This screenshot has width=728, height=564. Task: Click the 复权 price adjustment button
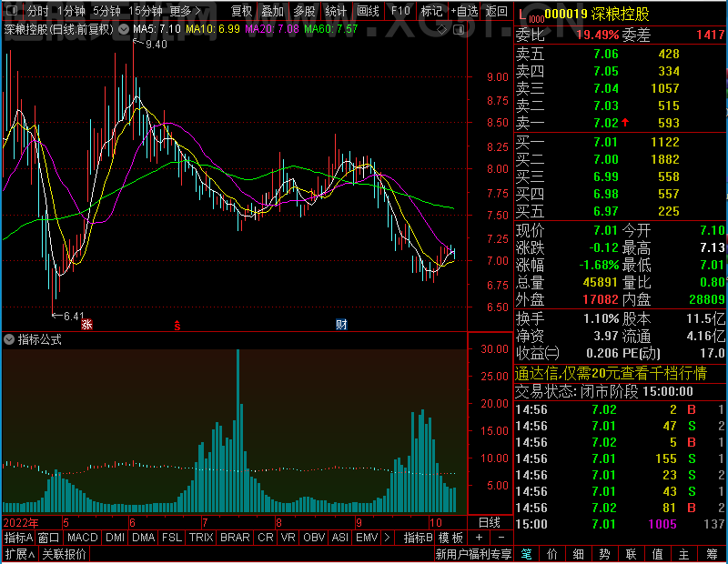point(241,11)
